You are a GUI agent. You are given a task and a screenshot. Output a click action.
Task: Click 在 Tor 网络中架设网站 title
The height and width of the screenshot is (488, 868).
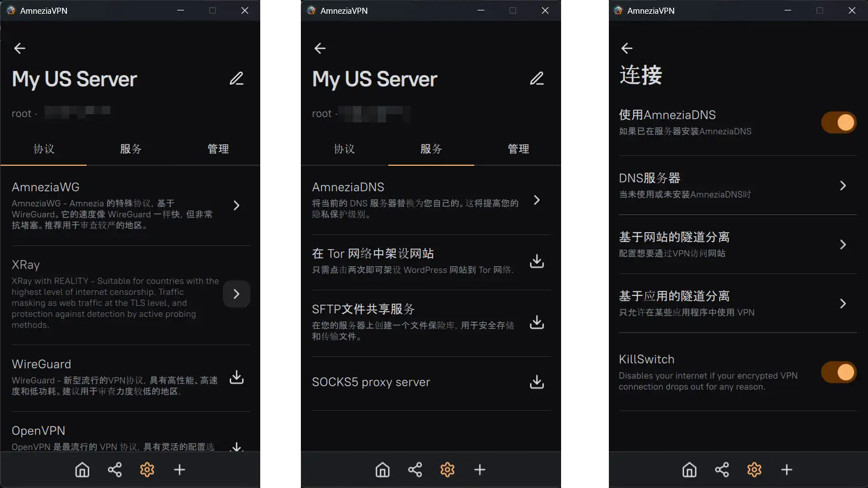(373, 254)
